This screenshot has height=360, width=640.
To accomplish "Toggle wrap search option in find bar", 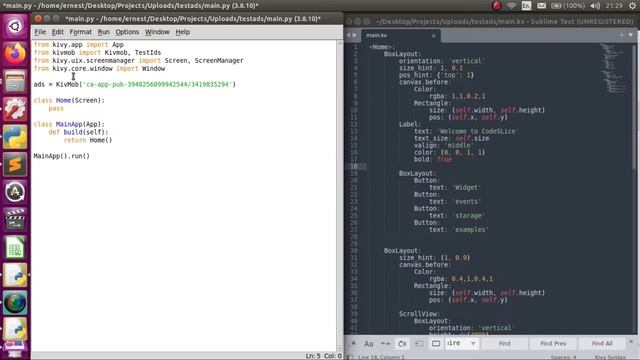I will 402,344.
